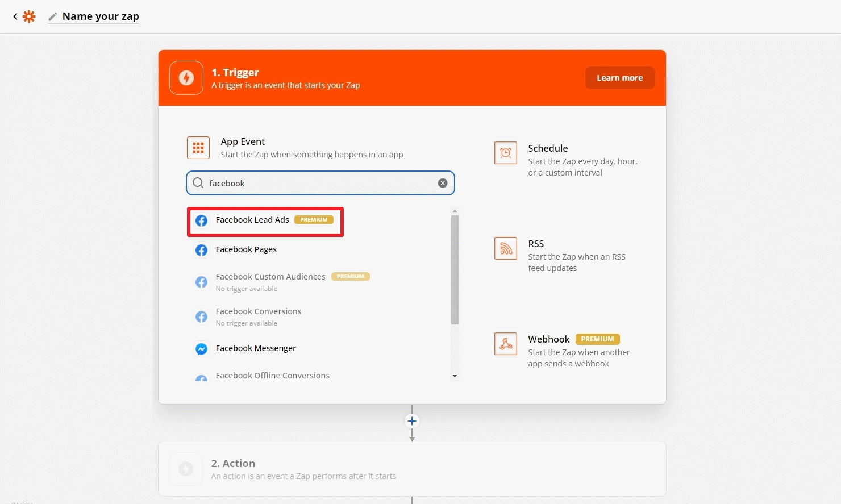Click the Facebook Custom Audiences logo icon
The image size is (841, 504).
[201, 282]
